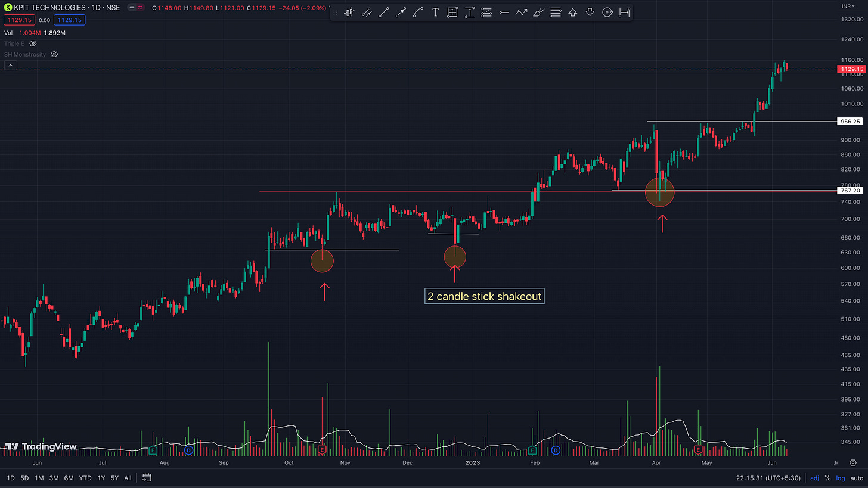Screen dimensions: 868x488
Task: Select the trend line tool
Action: 384,12
